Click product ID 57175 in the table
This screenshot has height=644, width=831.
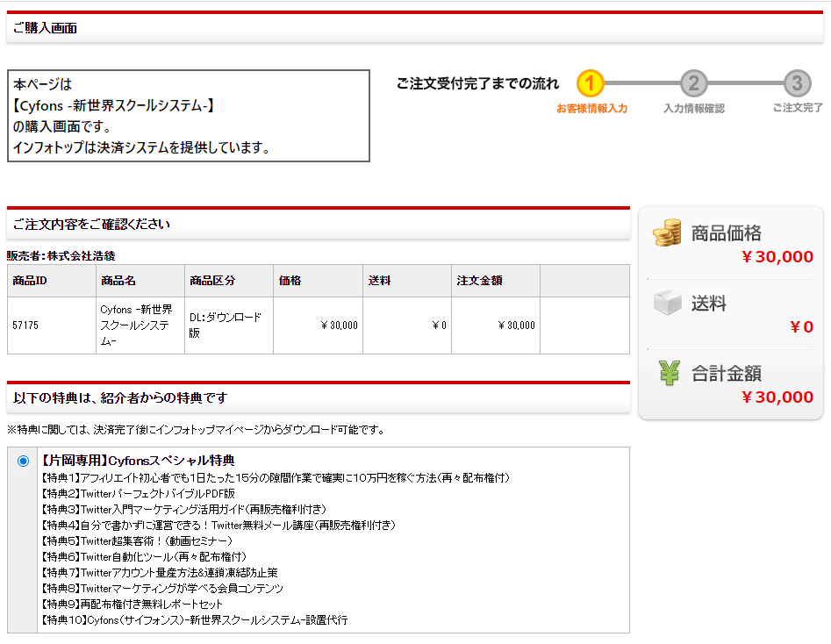click(25, 326)
